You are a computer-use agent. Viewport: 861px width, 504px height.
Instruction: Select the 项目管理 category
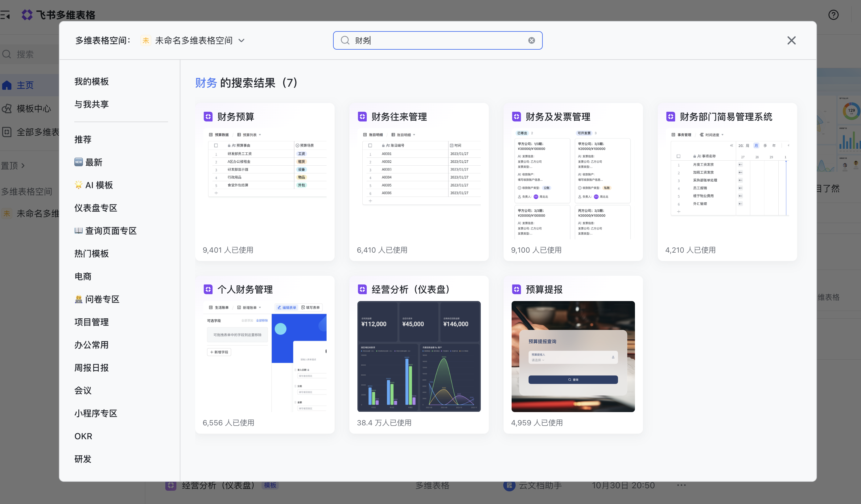click(91, 322)
